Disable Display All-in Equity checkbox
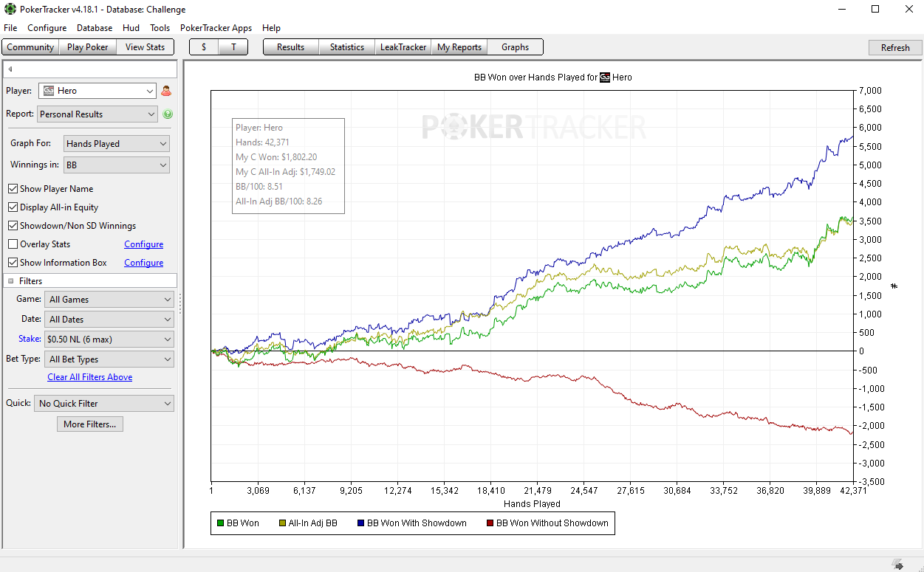The width and height of the screenshot is (924, 572). [13, 207]
